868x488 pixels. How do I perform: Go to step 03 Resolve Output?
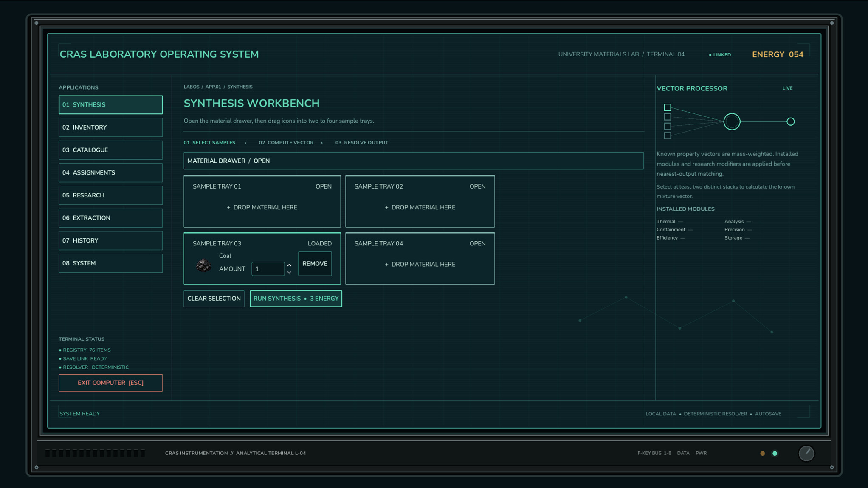point(361,143)
